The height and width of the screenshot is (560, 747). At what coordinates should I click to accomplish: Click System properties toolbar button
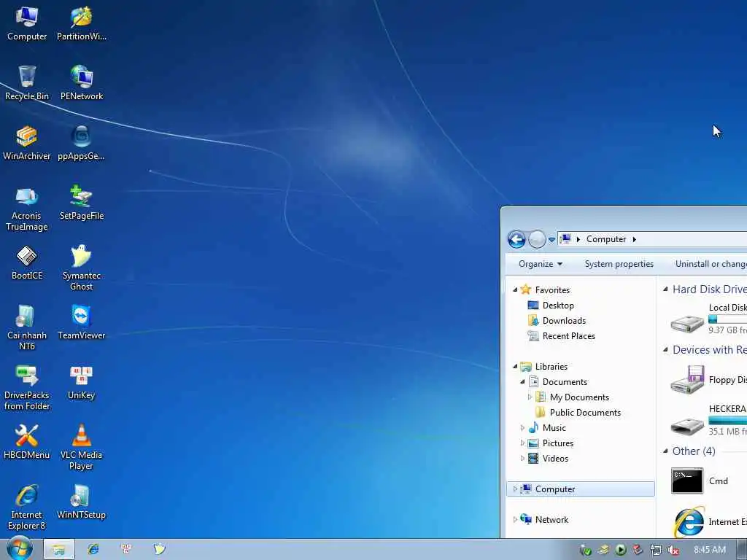coord(619,264)
